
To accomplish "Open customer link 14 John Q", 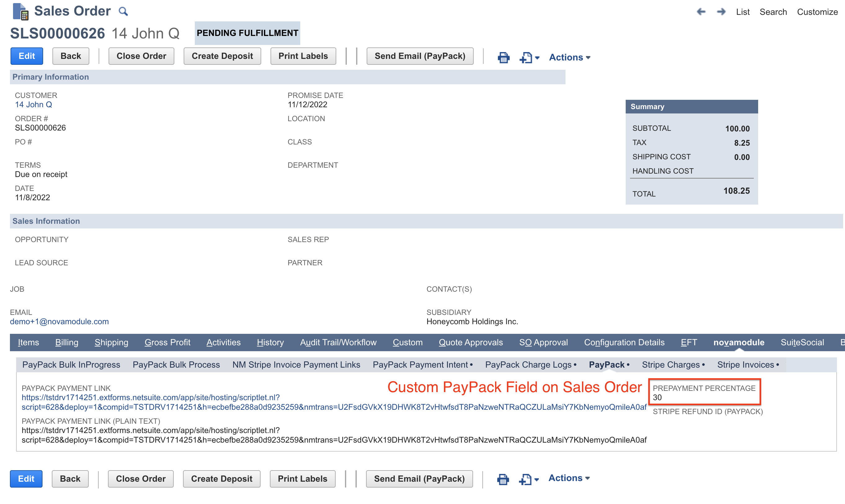I will [x=33, y=104].
